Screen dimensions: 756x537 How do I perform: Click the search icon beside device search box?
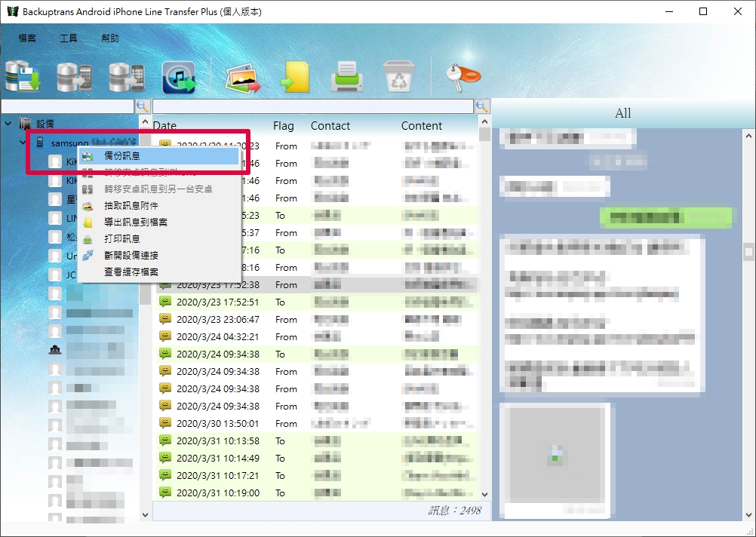(x=143, y=106)
